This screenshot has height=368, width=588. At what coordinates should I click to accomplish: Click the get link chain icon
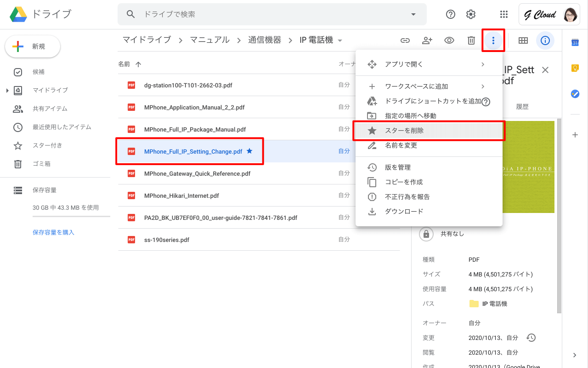[405, 40]
